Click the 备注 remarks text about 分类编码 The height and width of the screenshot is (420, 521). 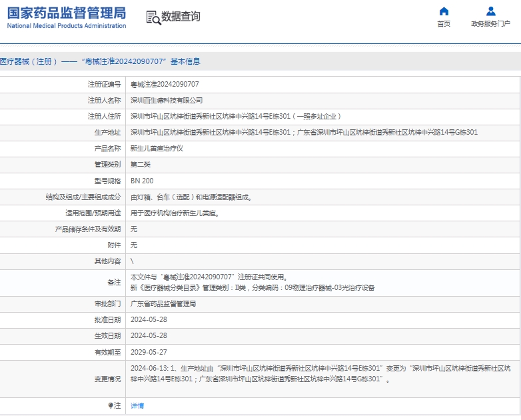coord(253,287)
